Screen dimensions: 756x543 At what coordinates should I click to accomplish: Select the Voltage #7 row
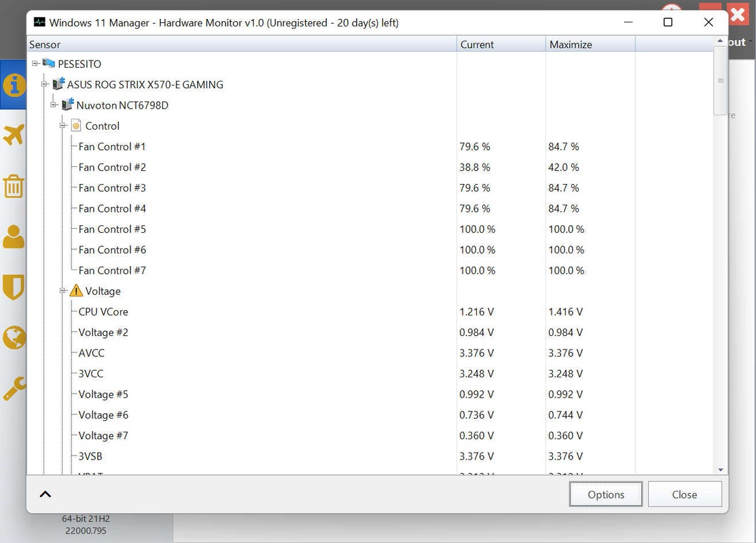(370, 436)
